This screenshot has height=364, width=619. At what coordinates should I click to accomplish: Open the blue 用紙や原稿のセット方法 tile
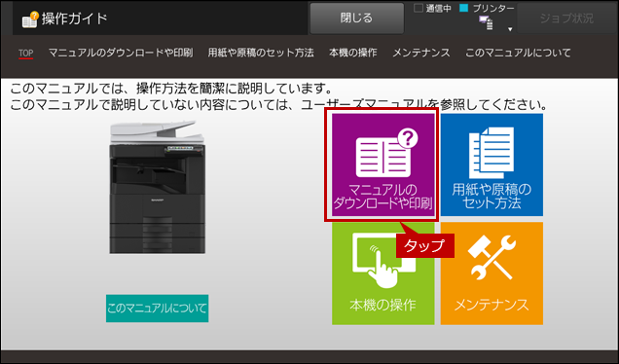coord(492,165)
